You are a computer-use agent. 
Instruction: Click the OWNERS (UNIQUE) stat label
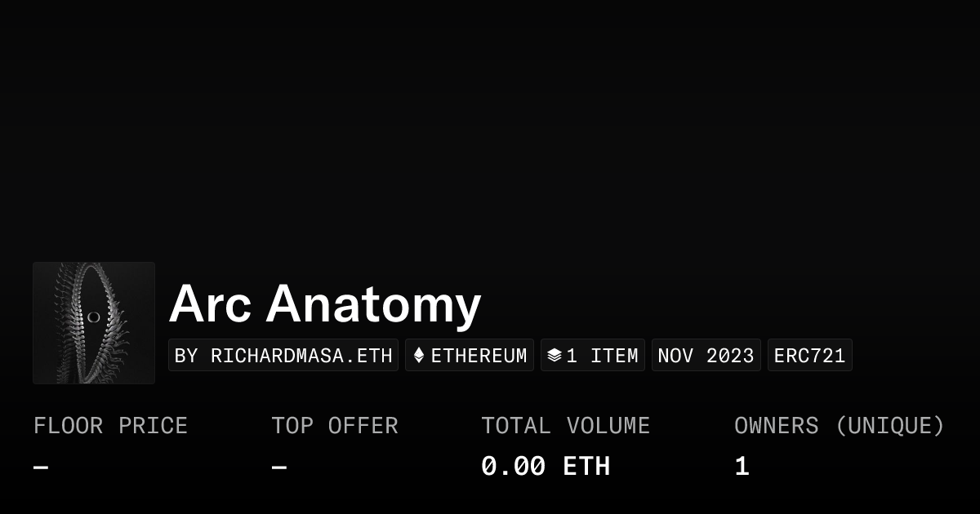coord(839,426)
